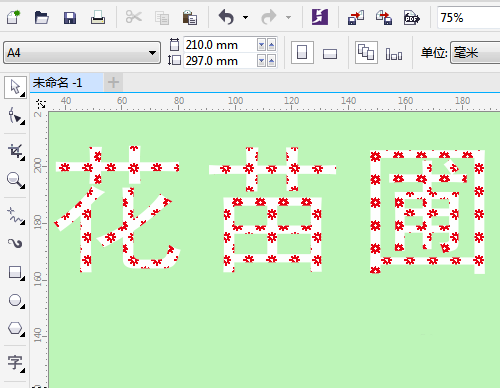Viewport: 500px width, 388px height.
Task: Set landscape page orientation
Action: click(x=330, y=53)
